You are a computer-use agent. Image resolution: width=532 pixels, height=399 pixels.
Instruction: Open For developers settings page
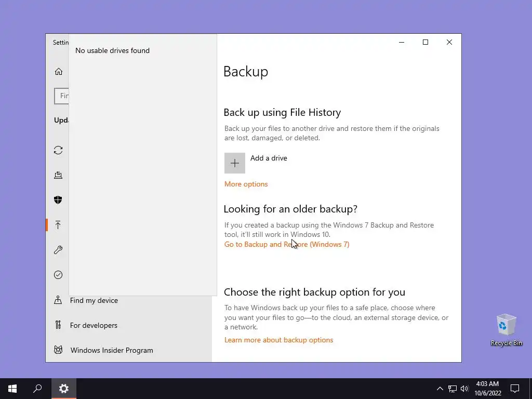pos(94,325)
